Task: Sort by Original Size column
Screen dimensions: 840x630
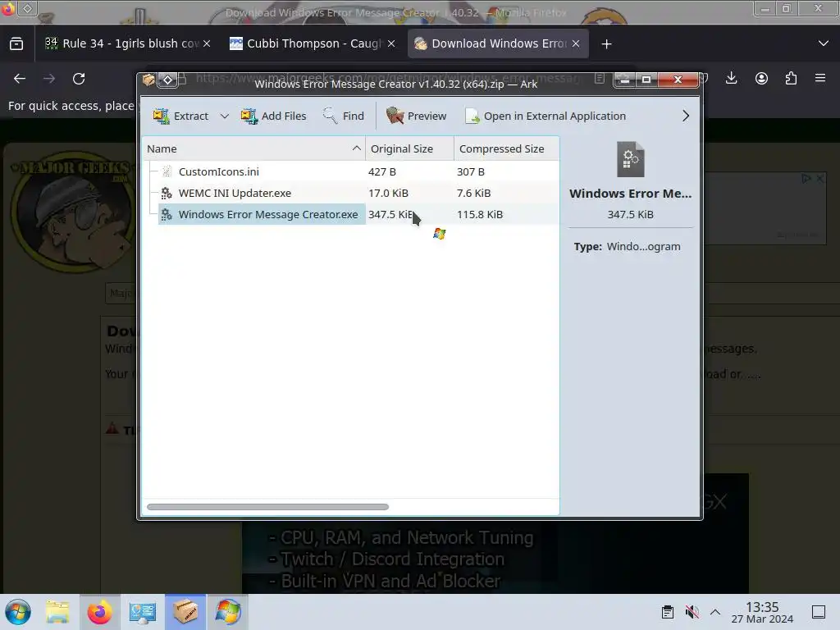Action: click(x=410, y=148)
